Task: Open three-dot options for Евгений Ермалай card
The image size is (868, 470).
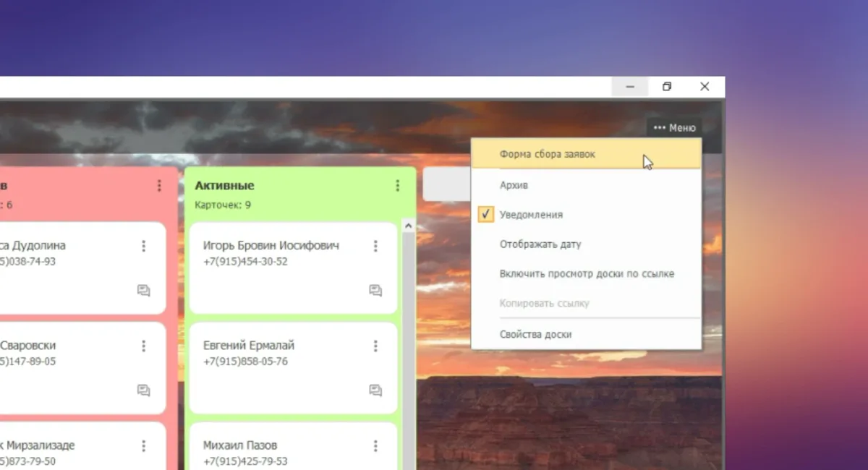Action: click(x=375, y=346)
